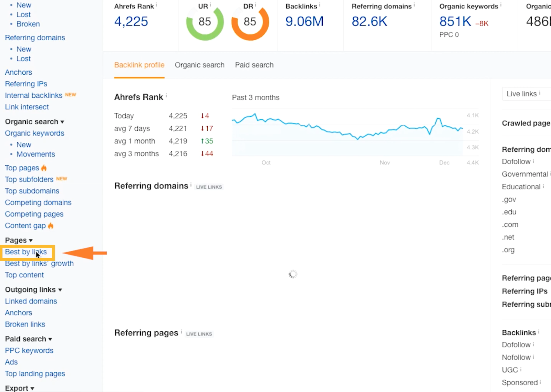The width and height of the screenshot is (551, 392).
Task: Open the Live links dropdown
Action: (526, 94)
